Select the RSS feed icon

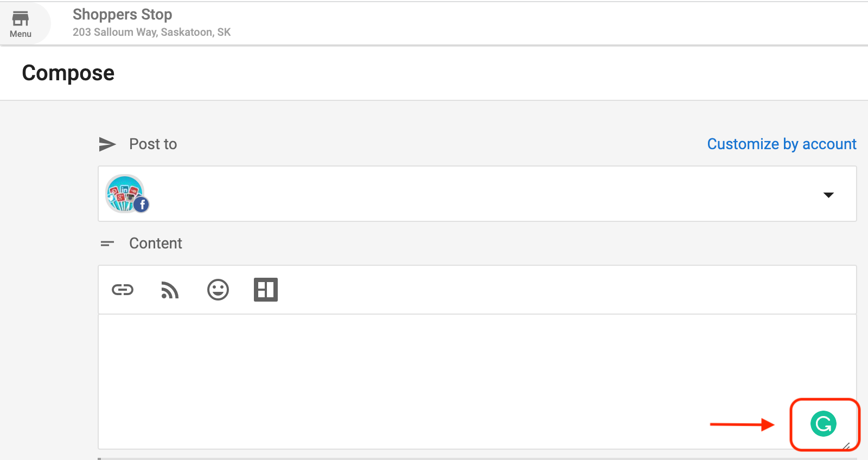point(170,290)
